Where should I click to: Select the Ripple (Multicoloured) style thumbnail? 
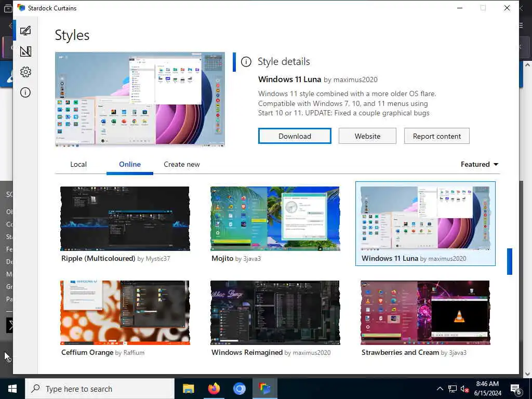tap(125, 219)
